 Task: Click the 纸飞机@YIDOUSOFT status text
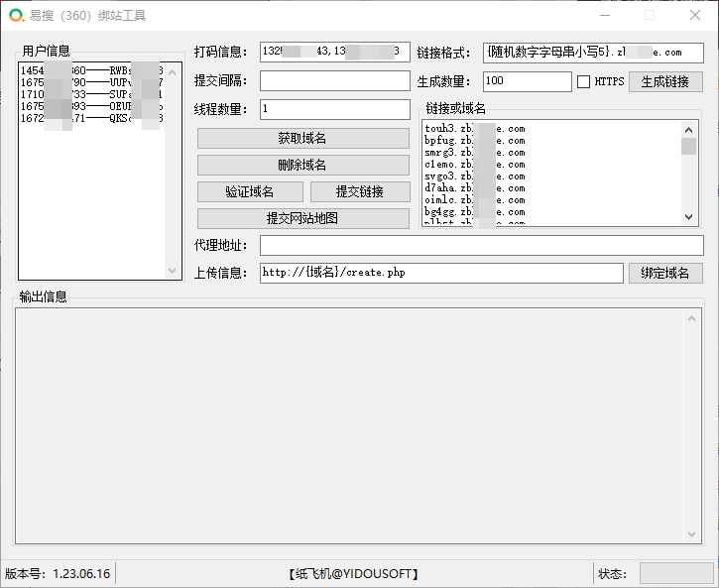coord(353,574)
